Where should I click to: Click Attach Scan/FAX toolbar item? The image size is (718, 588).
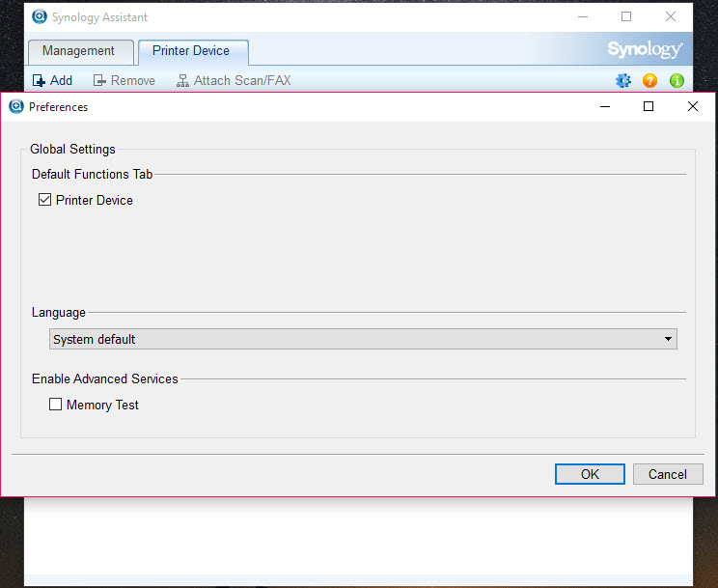(234, 81)
